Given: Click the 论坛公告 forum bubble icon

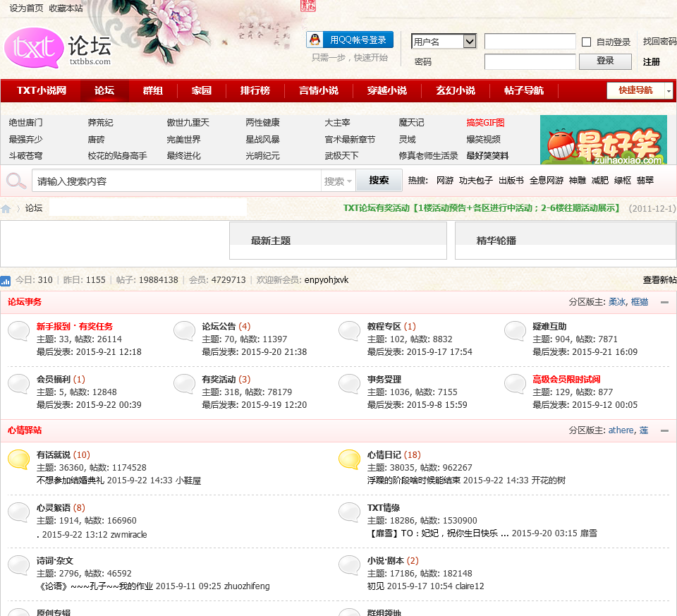Looking at the screenshot, I should [185, 331].
